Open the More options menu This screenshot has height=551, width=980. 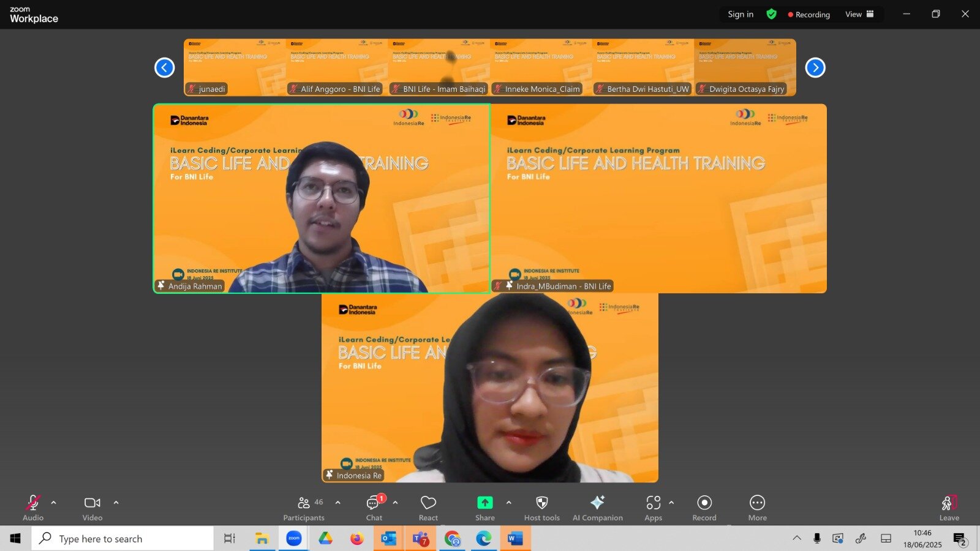pos(758,508)
